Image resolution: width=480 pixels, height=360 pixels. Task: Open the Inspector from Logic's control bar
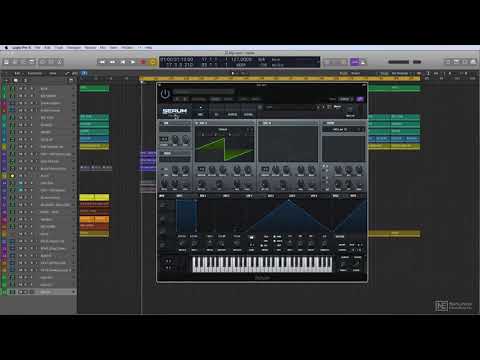[15, 62]
